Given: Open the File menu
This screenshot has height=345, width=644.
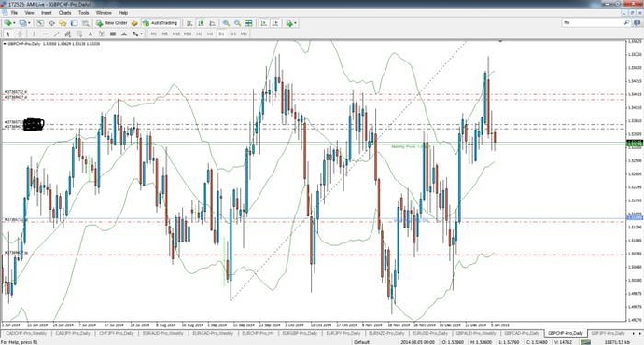Looking at the screenshot, I should pos(14,13).
